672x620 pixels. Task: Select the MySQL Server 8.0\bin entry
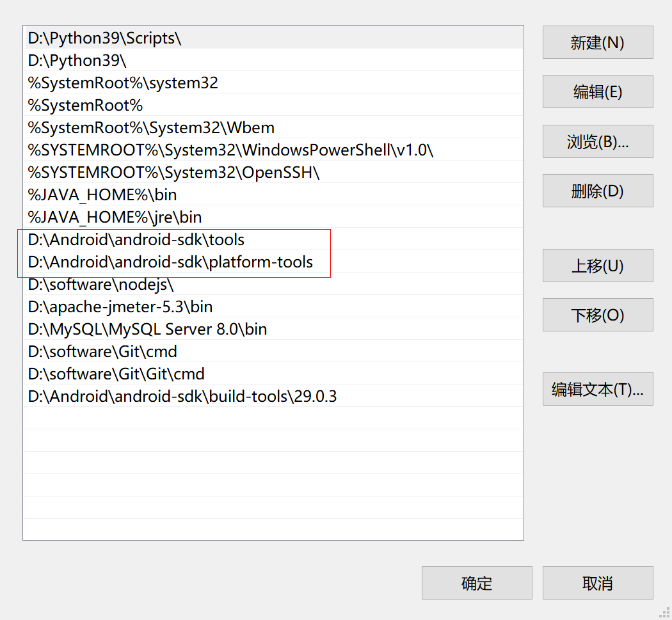(273, 329)
